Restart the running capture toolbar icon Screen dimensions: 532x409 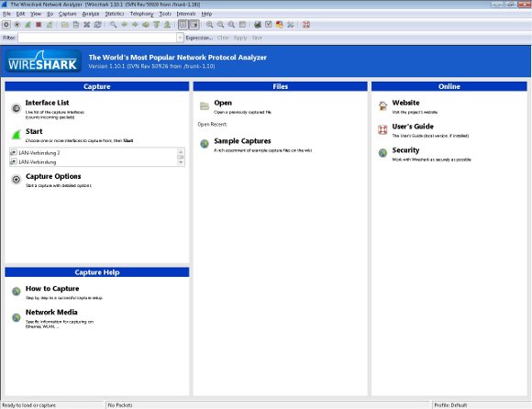(50, 25)
